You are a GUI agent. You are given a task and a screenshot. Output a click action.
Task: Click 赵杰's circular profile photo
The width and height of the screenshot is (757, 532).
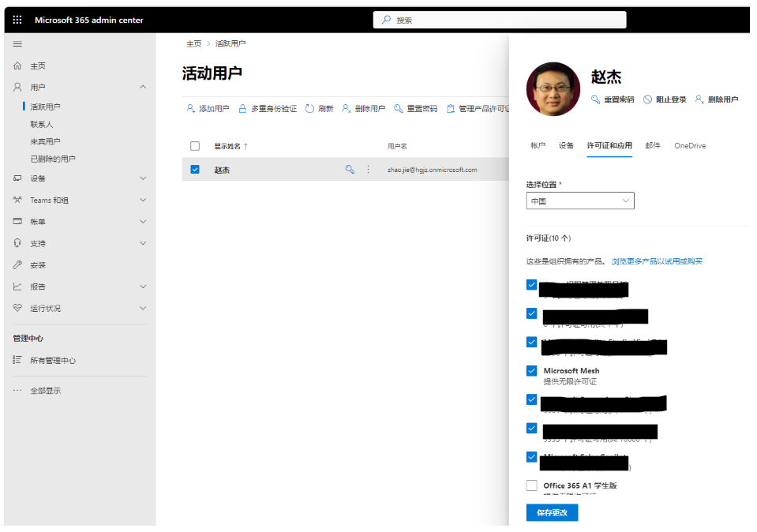(x=553, y=89)
